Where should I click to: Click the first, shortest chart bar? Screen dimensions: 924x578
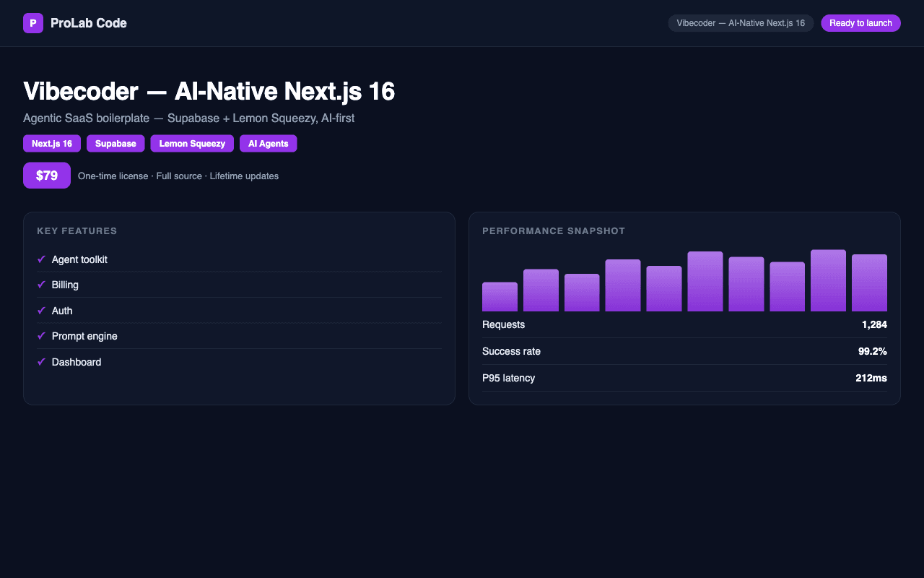500,297
